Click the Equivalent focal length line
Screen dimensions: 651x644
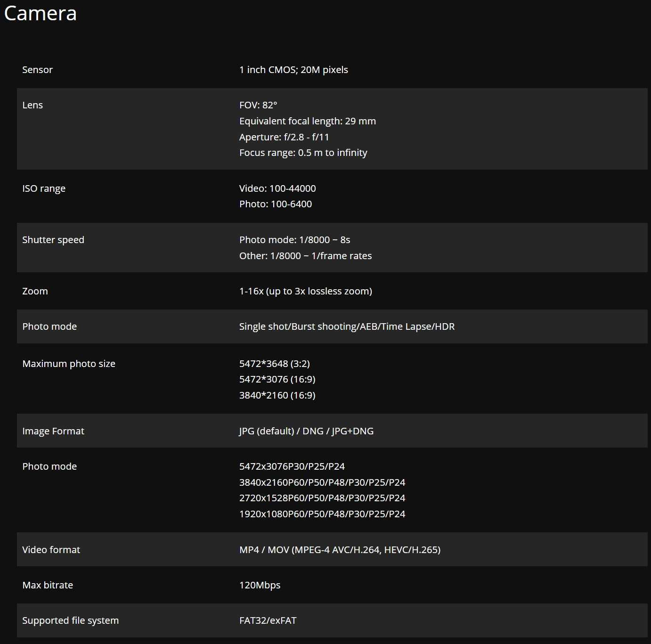pyautogui.click(x=308, y=121)
